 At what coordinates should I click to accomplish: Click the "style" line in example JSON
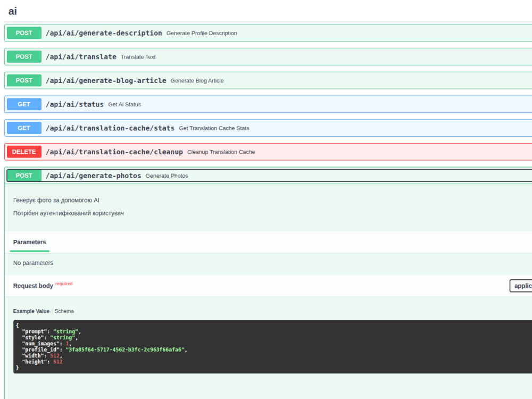50,338
